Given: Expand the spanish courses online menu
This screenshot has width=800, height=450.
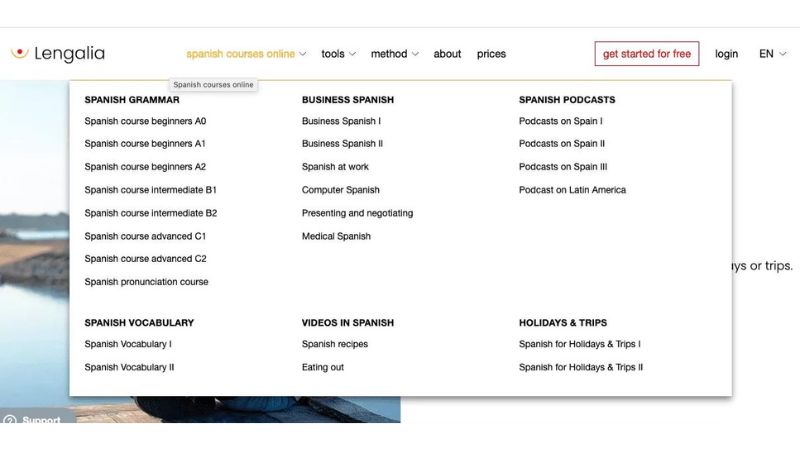Looking at the screenshot, I should 246,54.
